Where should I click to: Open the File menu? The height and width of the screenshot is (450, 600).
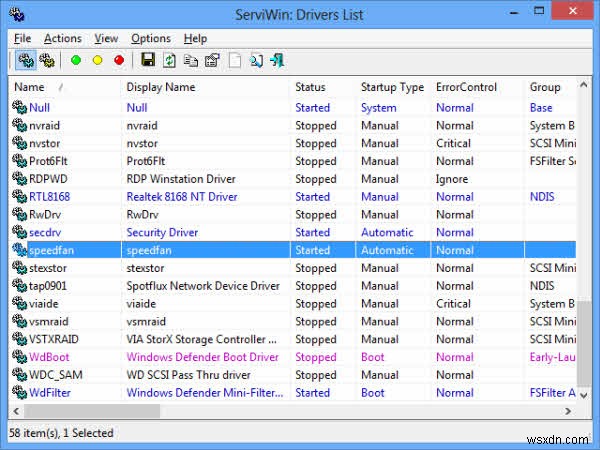coord(22,39)
